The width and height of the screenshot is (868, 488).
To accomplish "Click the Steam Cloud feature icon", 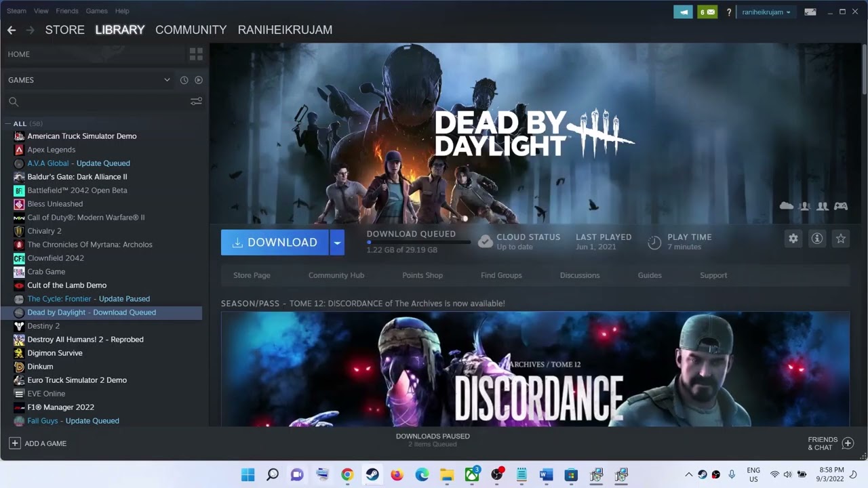I will click(787, 205).
